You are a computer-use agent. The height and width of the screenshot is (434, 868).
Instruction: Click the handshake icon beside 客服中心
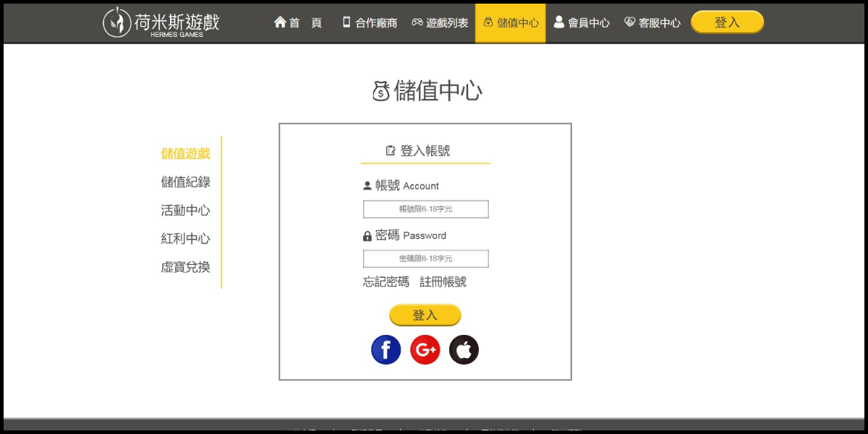tap(629, 22)
